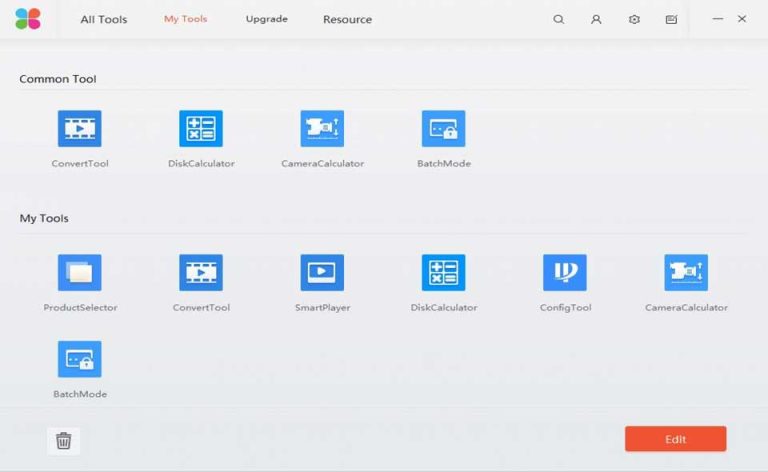The image size is (768, 472).
Task: Open the Resource tab
Action: pos(347,19)
